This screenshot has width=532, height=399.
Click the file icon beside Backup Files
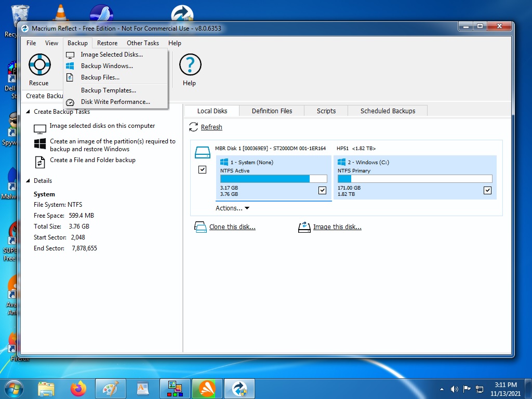pyautogui.click(x=70, y=77)
